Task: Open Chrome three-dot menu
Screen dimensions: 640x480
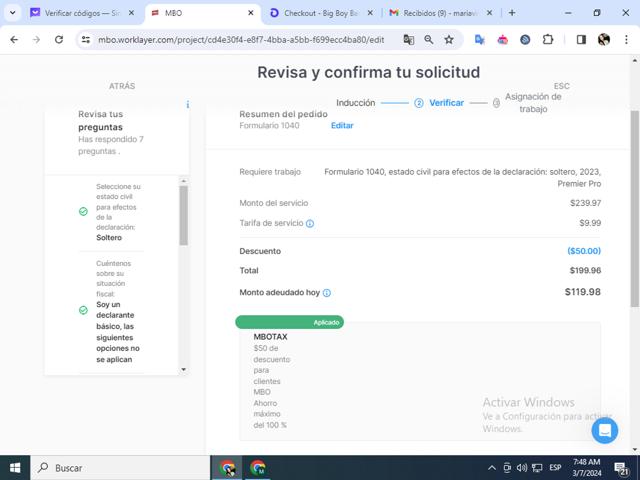Action: click(626, 40)
